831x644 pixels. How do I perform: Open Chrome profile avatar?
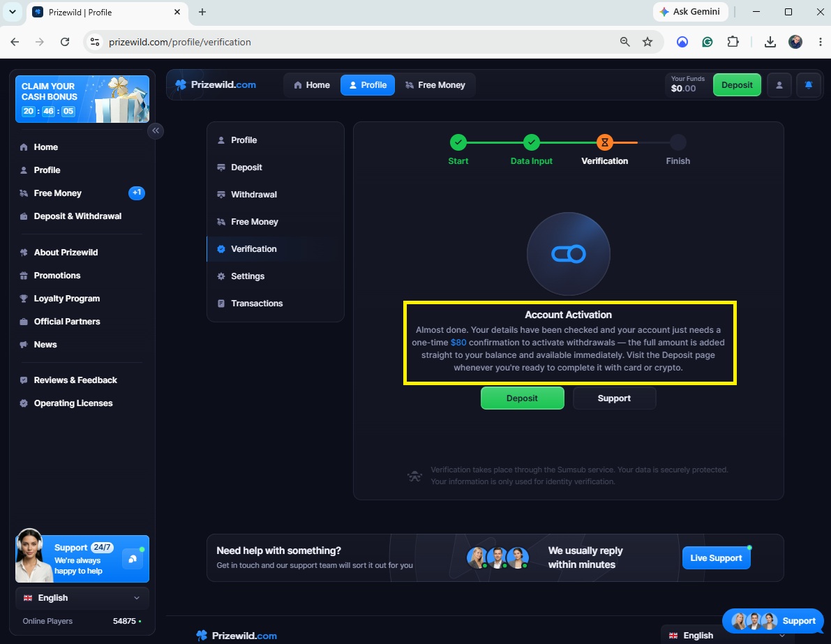(x=795, y=42)
